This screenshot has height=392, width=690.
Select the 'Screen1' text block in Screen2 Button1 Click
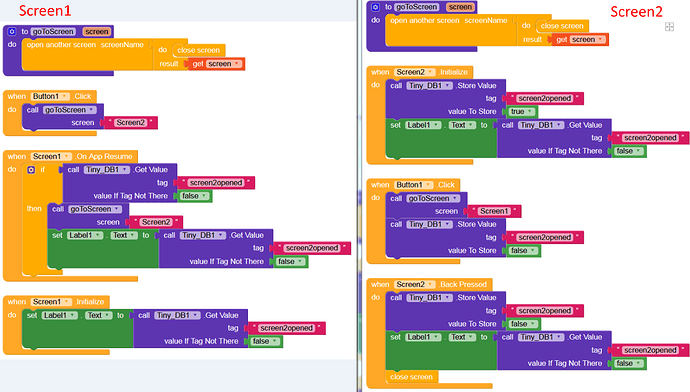pyautogui.click(x=494, y=211)
